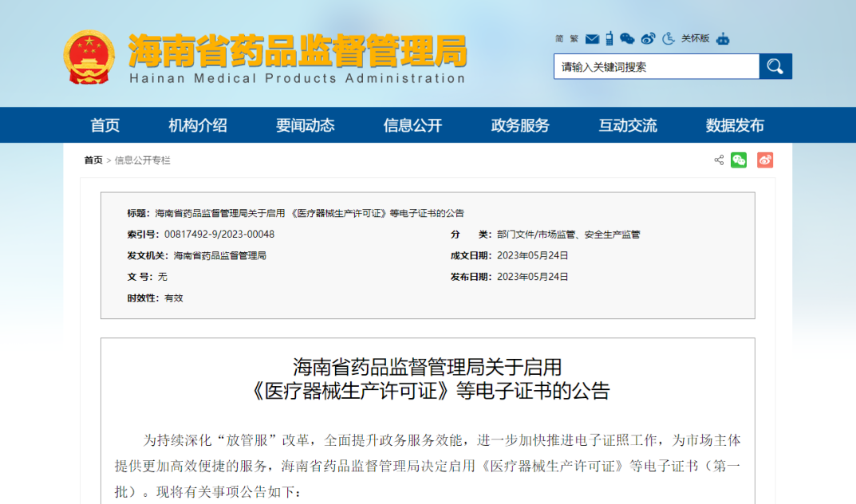Image resolution: width=856 pixels, height=504 pixels.
Task: Click 信息公开专栏 breadcrumb link
Action: pos(143,160)
